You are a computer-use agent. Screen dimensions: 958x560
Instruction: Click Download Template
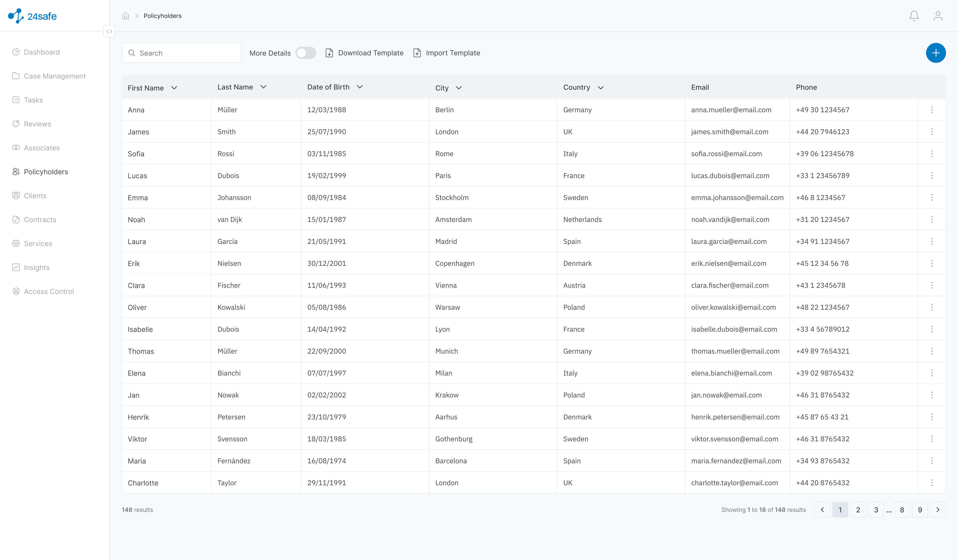point(364,53)
